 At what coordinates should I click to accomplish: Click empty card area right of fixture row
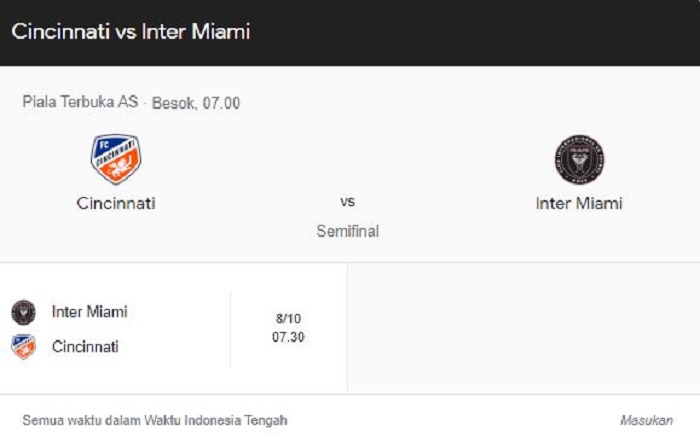(520, 328)
